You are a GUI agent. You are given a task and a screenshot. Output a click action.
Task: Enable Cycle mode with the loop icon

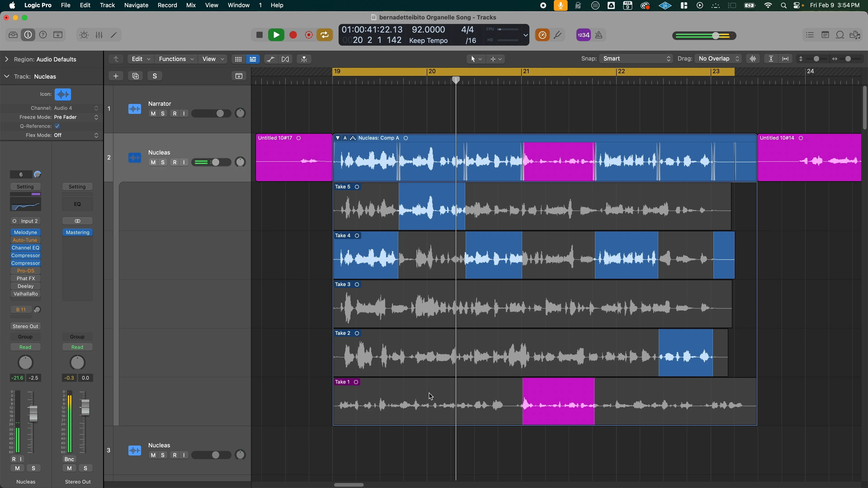tap(325, 35)
